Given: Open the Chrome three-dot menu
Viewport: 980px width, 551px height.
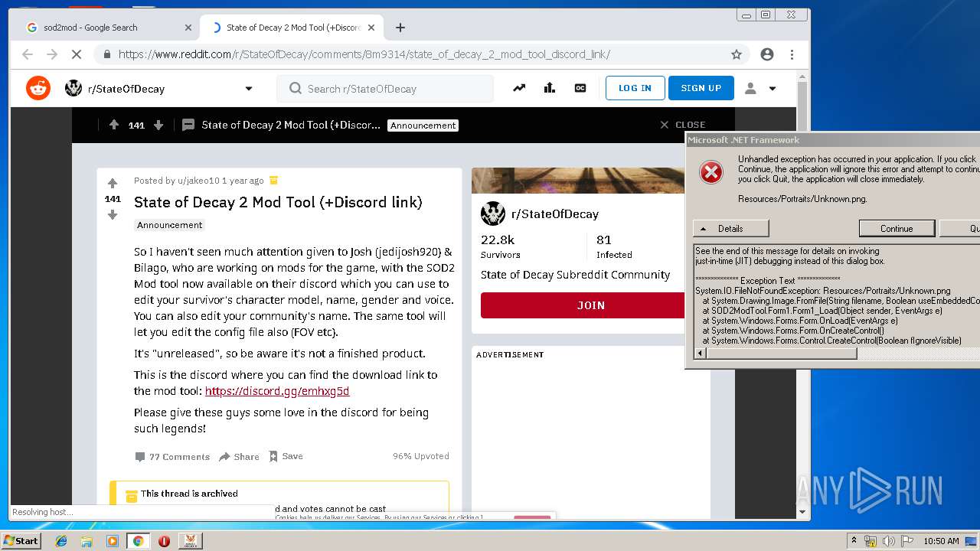Looking at the screenshot, I should (792, 54).
